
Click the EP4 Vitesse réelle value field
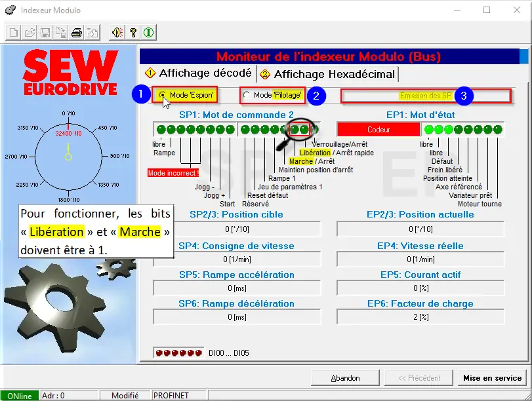click(x=420, y=259)
